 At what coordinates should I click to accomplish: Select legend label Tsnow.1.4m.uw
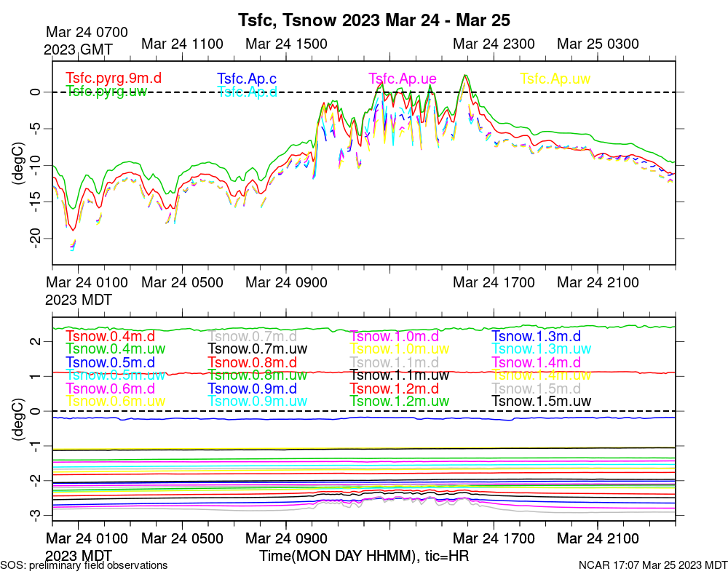coord(542,375)
